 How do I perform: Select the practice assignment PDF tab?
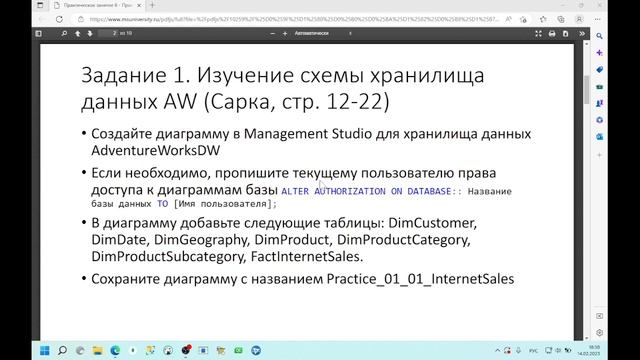(x=97, y=5)
